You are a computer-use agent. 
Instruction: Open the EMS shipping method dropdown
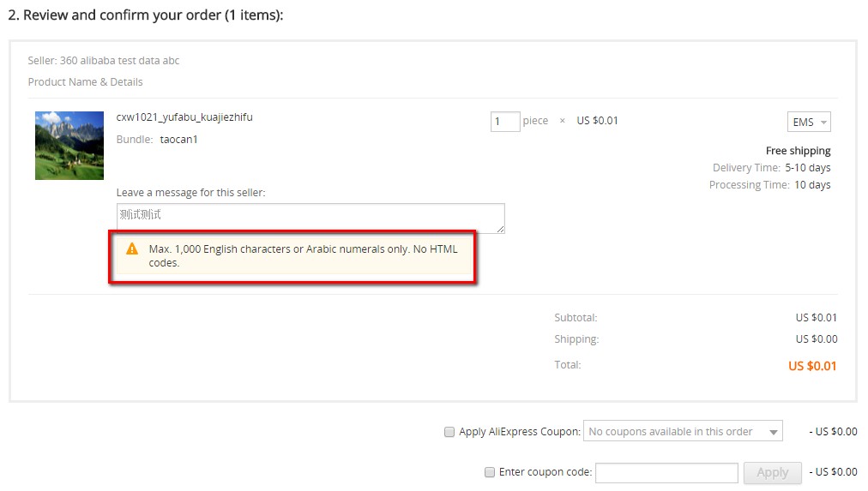pos(809,123)
